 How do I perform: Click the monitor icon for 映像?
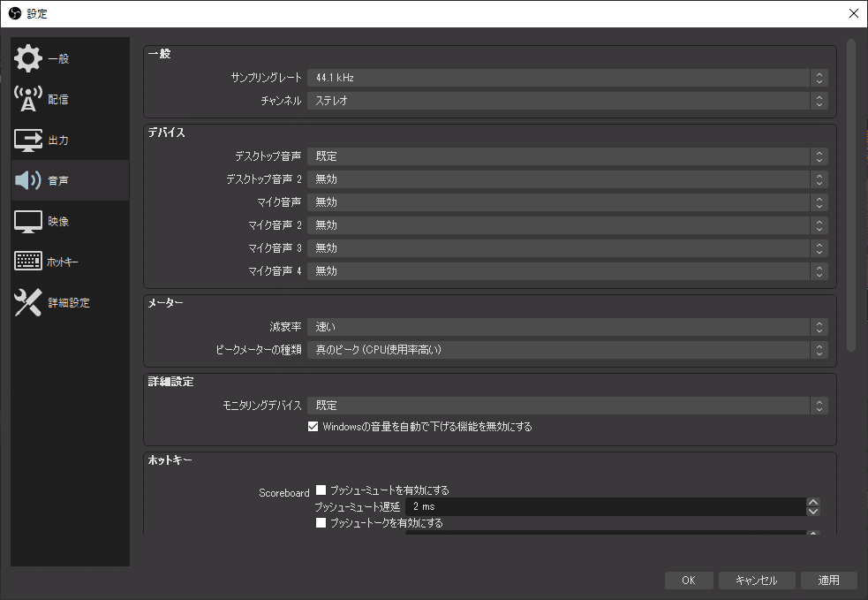click(27, 222)
